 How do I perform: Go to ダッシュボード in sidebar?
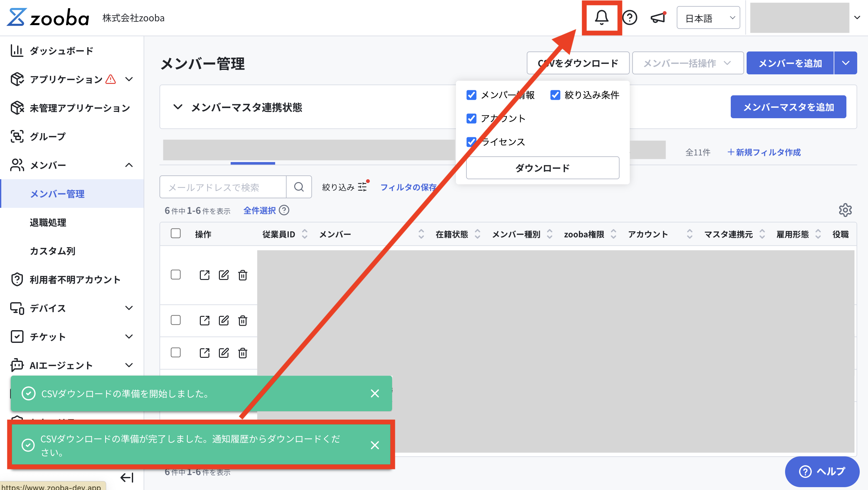tap(72, 51)
